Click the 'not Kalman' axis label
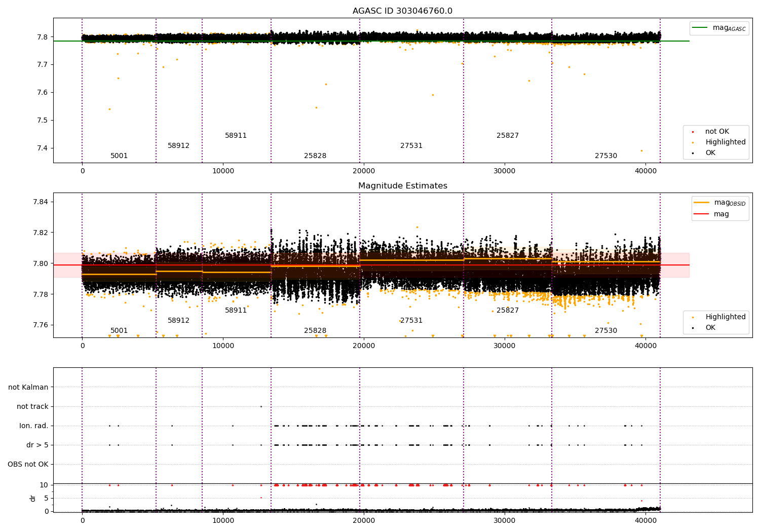760x532 pixels. point(28,388)
